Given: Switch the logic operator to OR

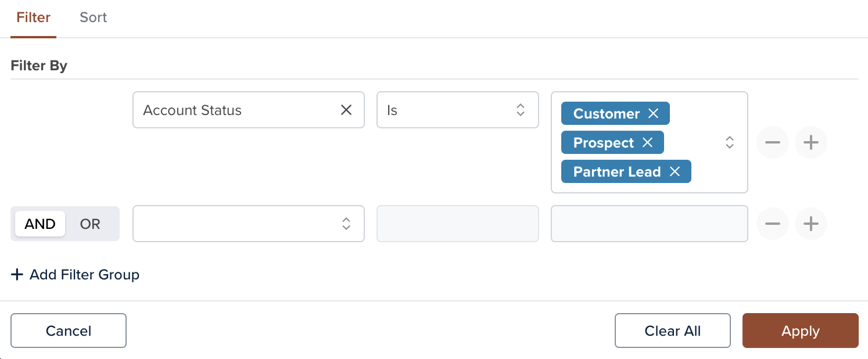Looking at the screenshot, I should (x=90, y=224).
